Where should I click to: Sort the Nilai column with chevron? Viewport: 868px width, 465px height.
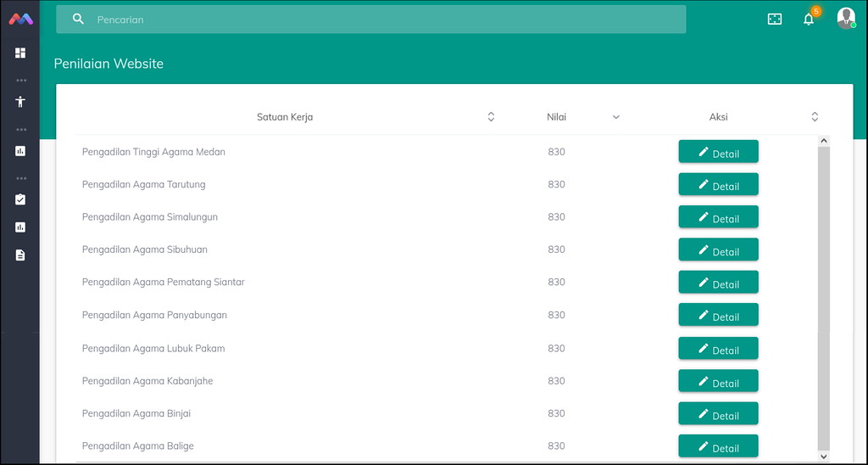click(615, 117)
